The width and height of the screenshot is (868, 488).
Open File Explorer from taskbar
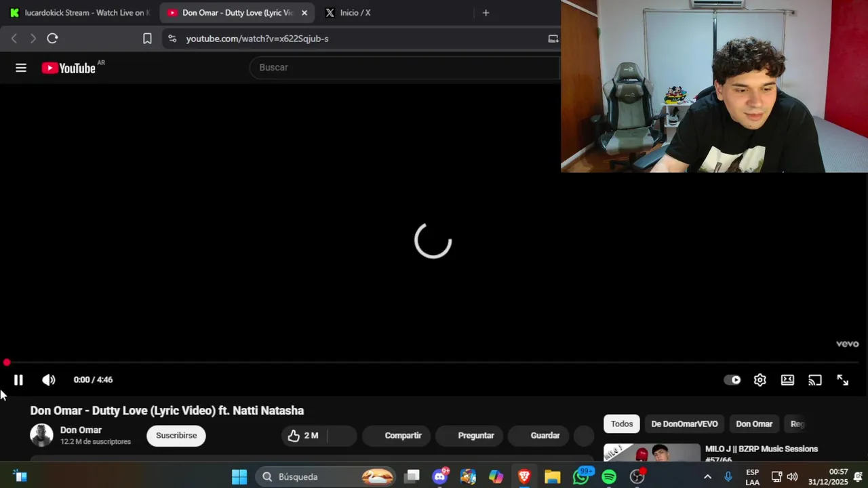552,477
